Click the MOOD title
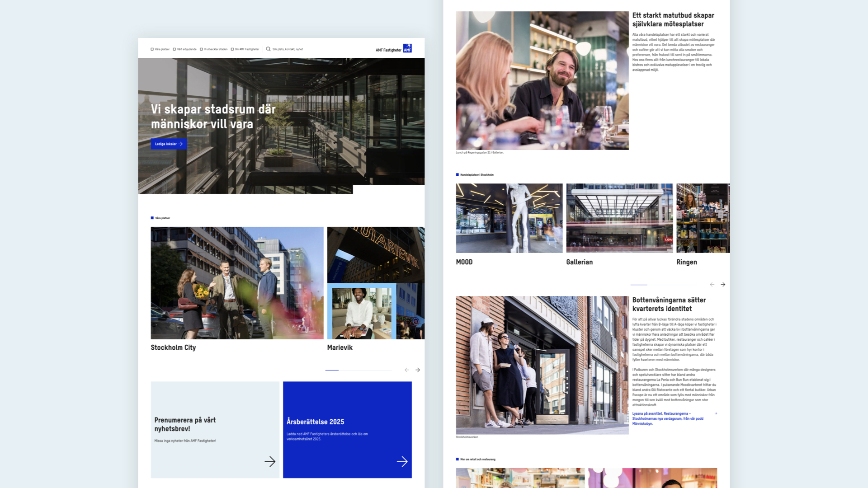Screen dimensions: 868x488 pos(464,262)
